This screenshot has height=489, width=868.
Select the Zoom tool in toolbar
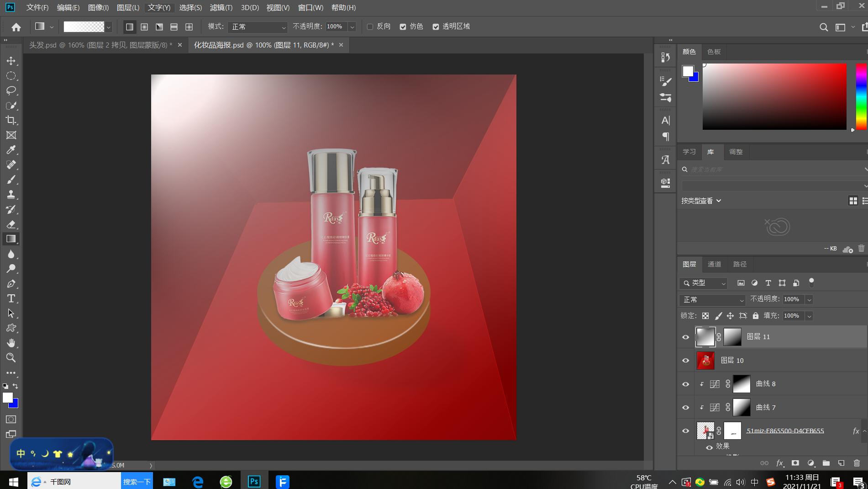(x=11, y=358)
